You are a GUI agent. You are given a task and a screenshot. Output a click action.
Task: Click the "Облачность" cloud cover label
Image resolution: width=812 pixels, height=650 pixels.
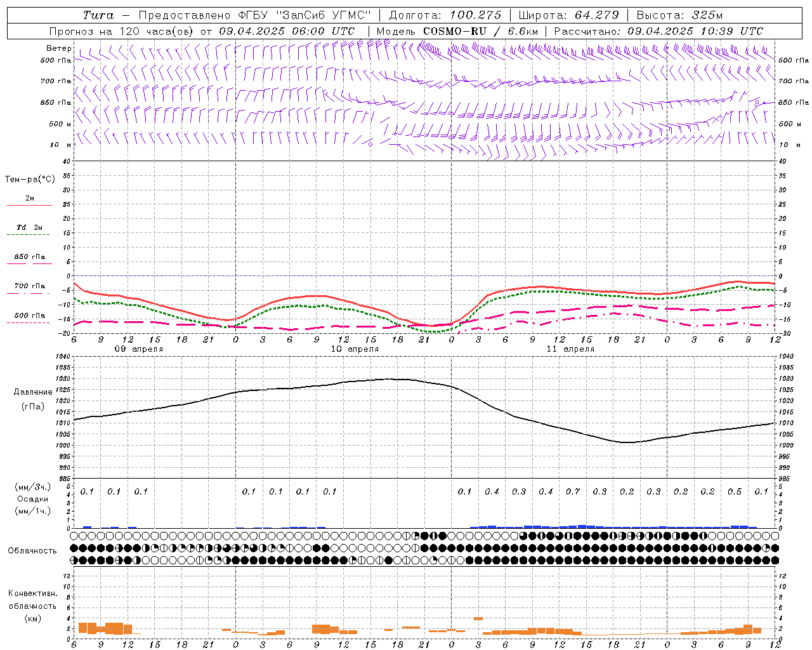pos(32,550)
